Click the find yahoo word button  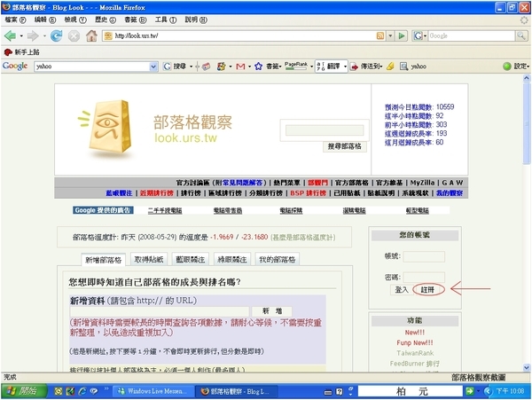click(x=413, y=67)
